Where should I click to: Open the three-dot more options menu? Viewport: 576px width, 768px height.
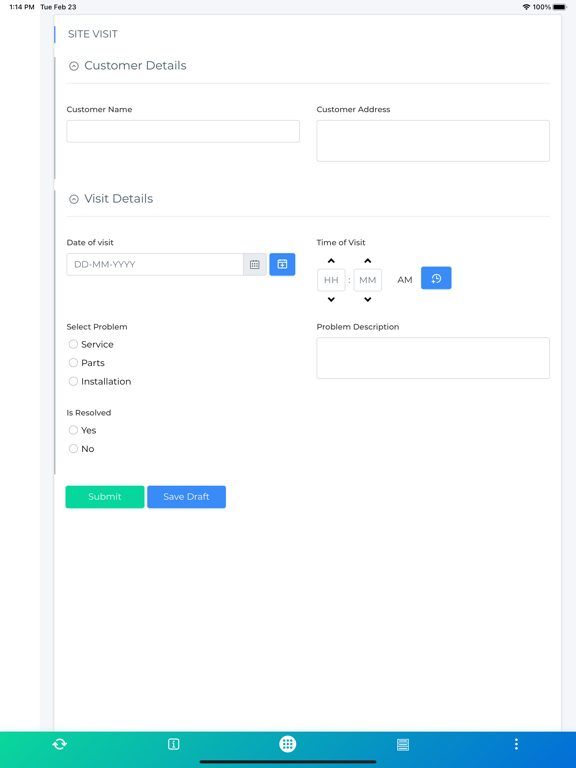click(516, 744)
